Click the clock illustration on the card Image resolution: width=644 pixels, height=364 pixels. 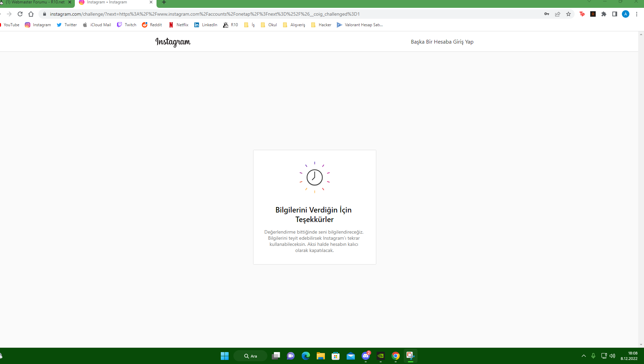click(x=315, y=177)
